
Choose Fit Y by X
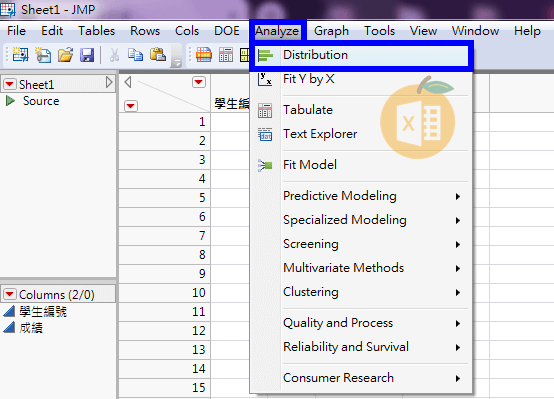(361, 79)
